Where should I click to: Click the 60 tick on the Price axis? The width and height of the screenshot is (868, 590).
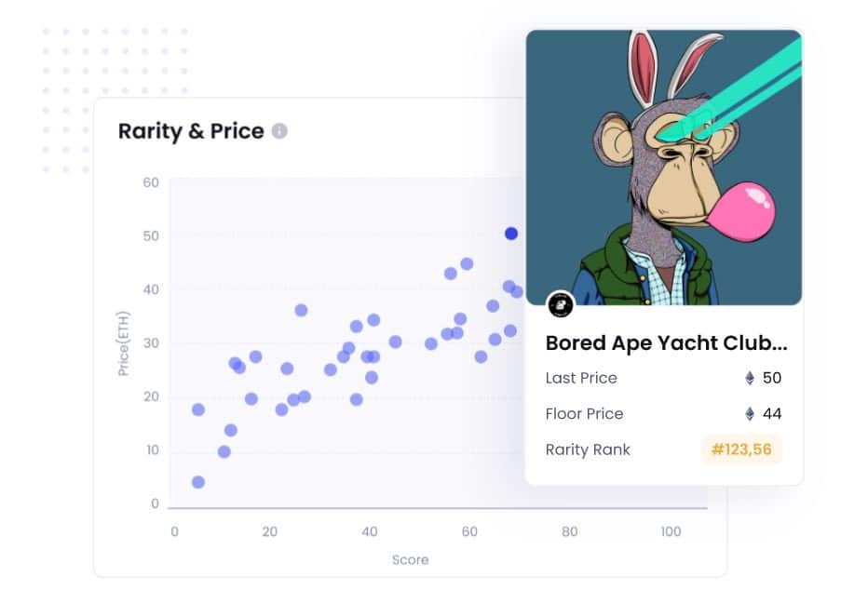(151, 182)
